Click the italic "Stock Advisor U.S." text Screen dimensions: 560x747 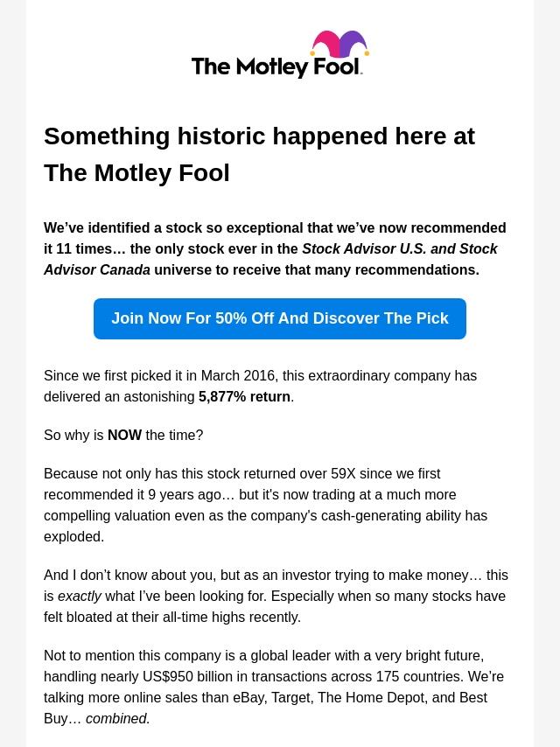(x=363, y=248)
